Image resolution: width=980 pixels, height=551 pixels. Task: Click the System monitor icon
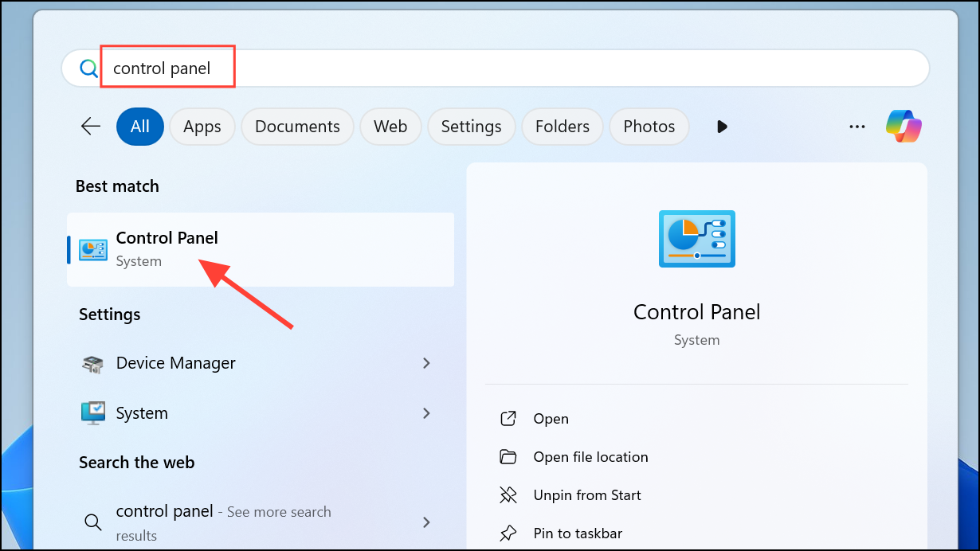point(93,413)
